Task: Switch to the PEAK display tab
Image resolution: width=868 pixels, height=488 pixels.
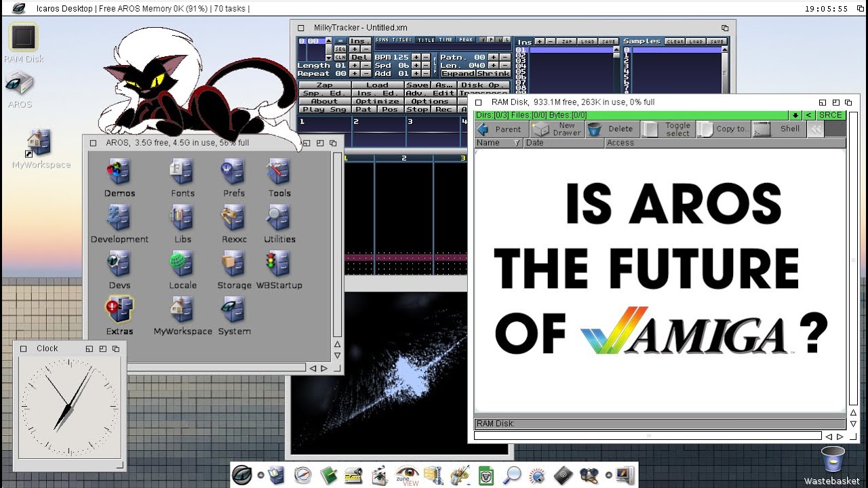Action: click(x=466, y=40)
